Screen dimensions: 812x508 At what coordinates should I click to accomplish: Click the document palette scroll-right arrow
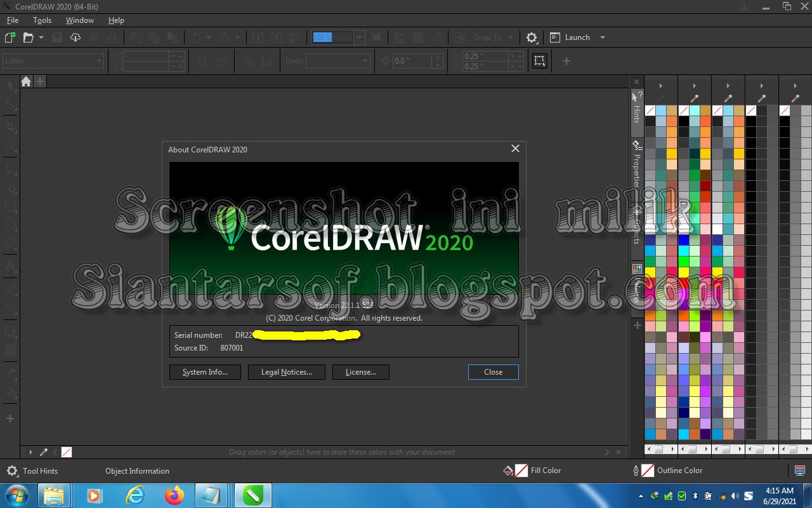point(607,452)
